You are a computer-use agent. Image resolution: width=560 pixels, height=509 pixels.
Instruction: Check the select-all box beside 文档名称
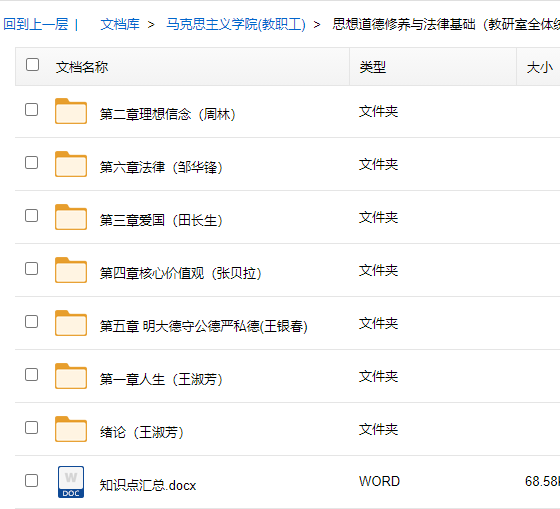32,65
